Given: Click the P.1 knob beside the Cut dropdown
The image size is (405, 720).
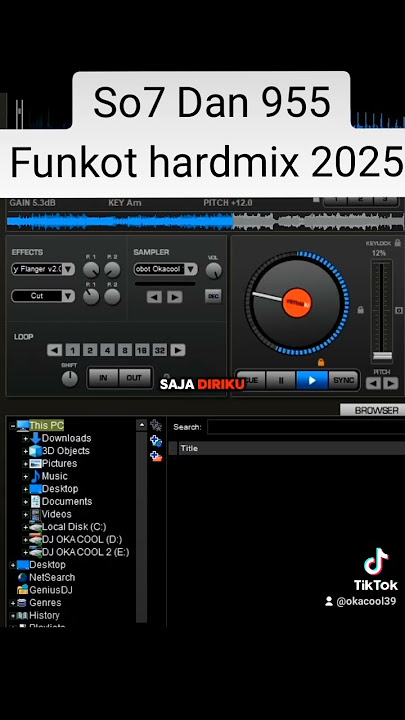Looking at the screenshot, I should pyautogui.click(x=91, y=297).
